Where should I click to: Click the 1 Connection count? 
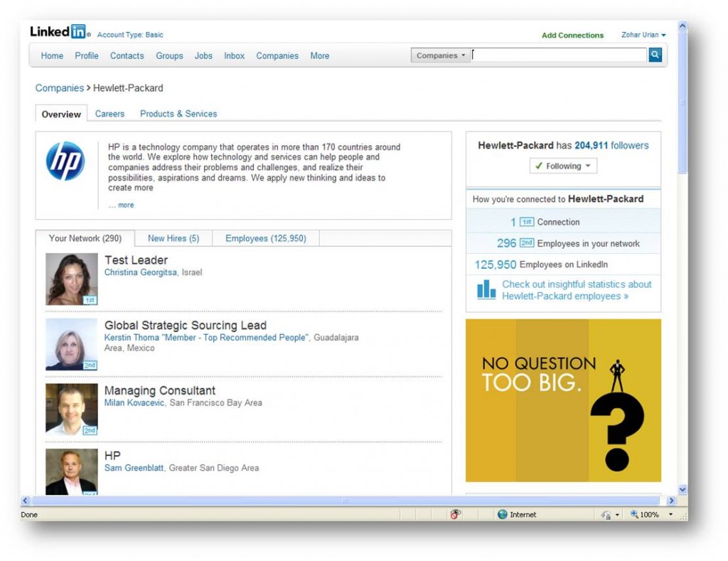click(x=513, y=222)
